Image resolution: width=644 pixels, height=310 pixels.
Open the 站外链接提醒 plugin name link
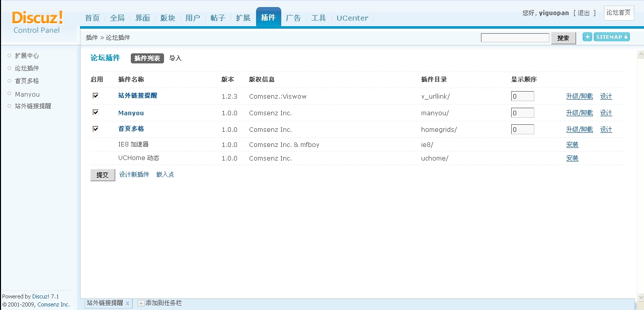(138, 96)
